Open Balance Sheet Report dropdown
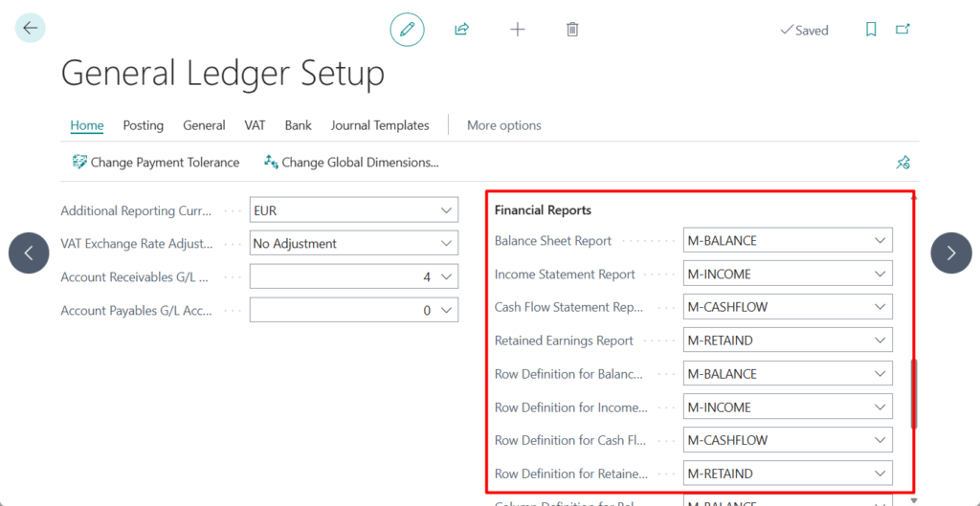The height and width of the screenshot is (506, 980). tap(880, 241)
